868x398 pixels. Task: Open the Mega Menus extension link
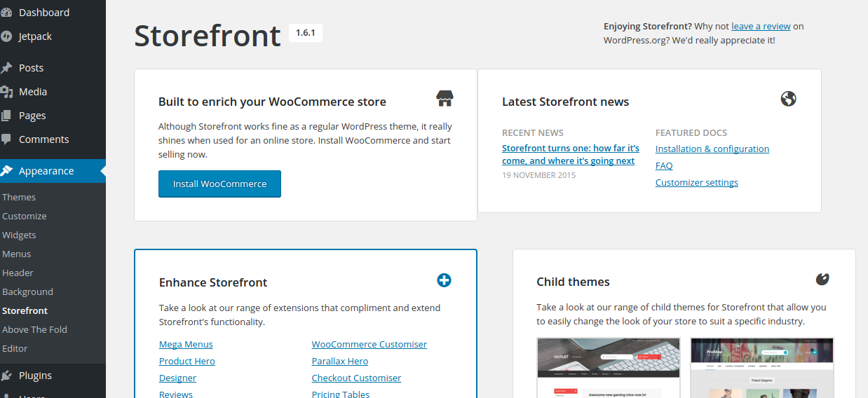pos(186,345)
